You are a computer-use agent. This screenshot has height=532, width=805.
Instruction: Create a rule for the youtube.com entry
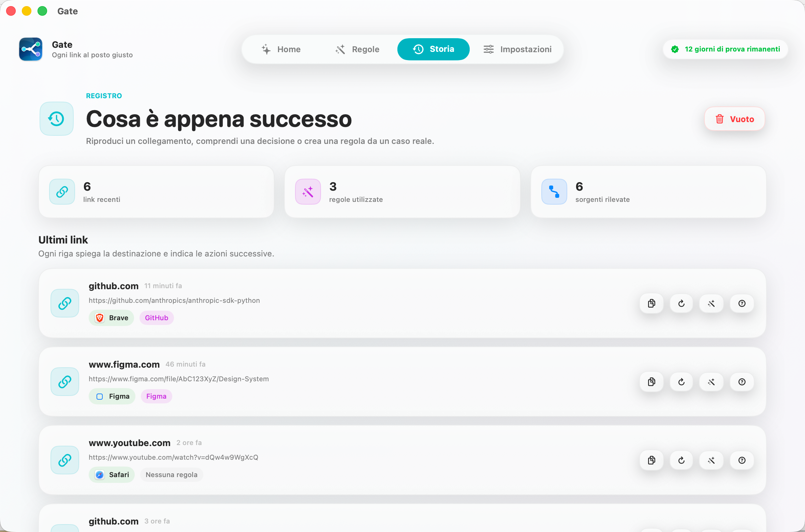point(711,460)
